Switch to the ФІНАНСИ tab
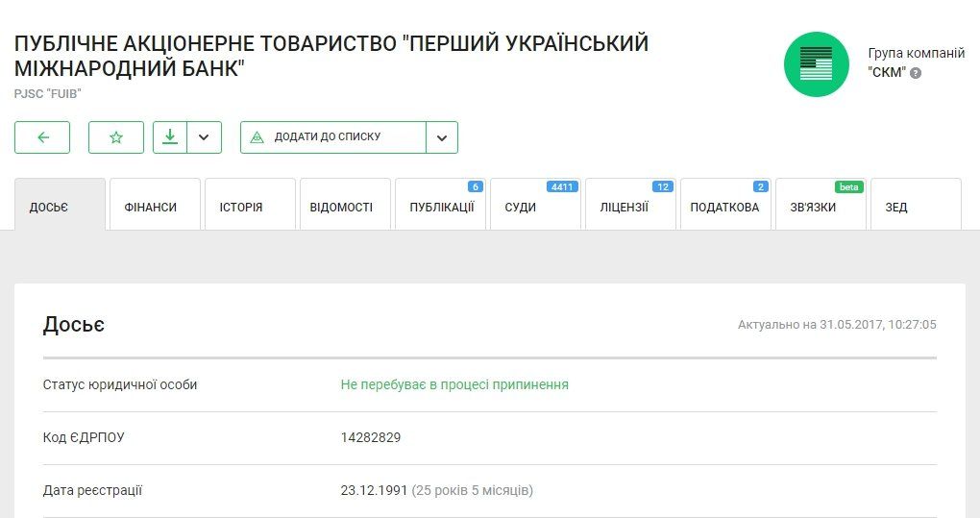The height and width of the screenshot is (518, 980). coord(155,205)
